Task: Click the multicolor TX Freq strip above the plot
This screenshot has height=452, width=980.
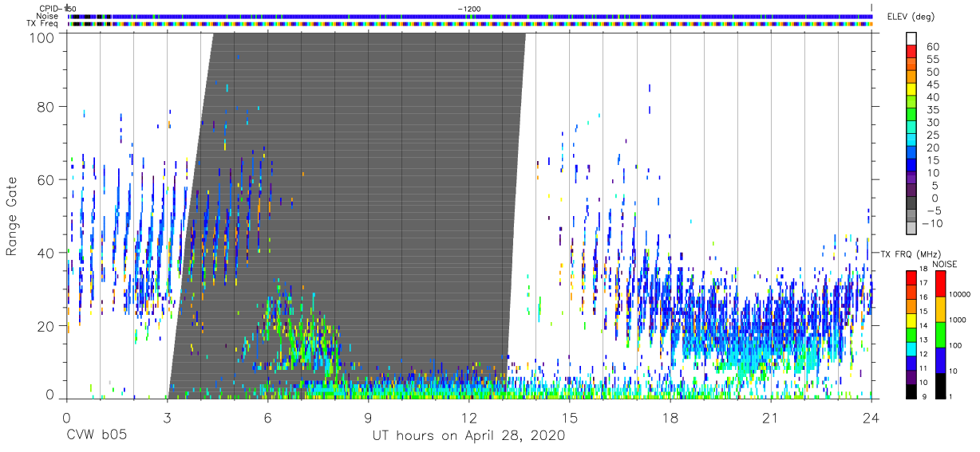Action: [x=469, y=24]
